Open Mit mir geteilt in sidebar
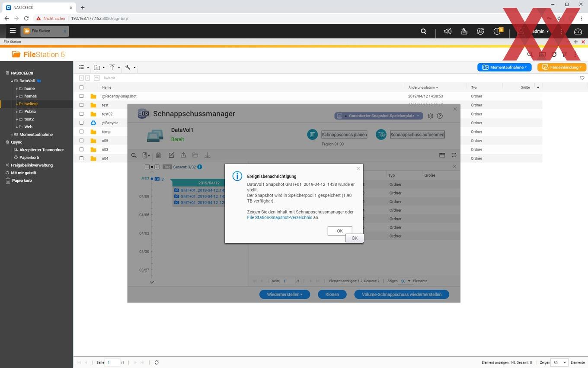The width and height of the screenshot is (588, 368). (23, 173)
